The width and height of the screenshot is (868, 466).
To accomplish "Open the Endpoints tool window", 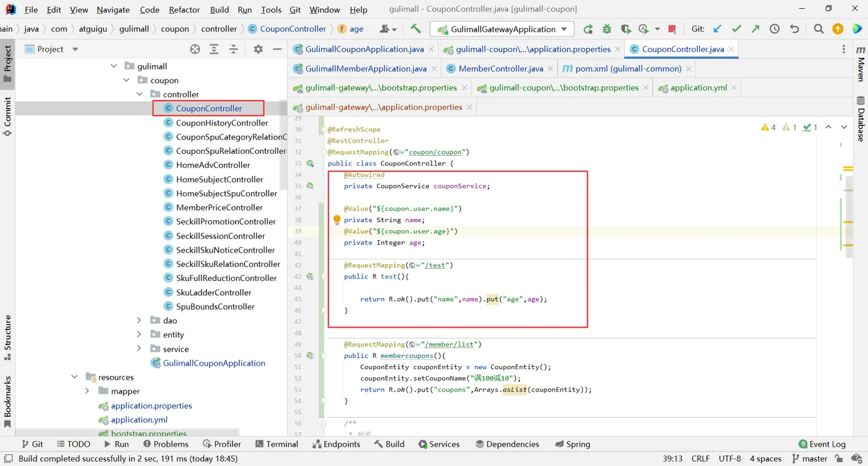I will click(x=336, y=444).
